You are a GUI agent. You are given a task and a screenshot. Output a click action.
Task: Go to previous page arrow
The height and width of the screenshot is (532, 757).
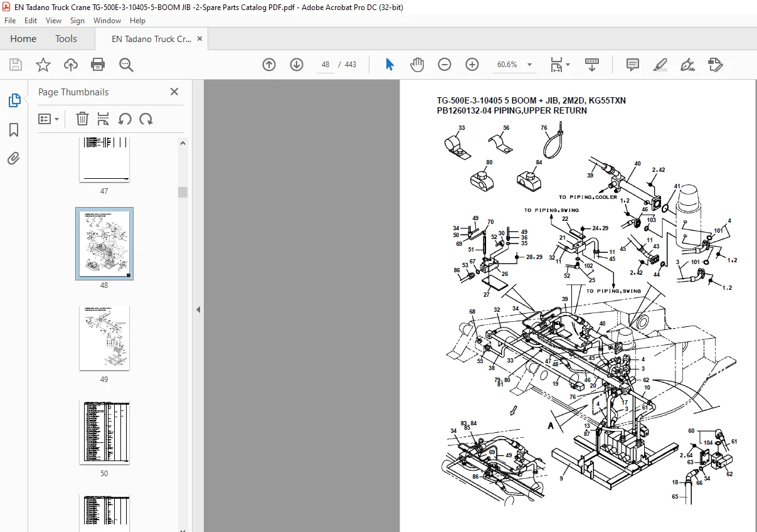(x=269, y=65)
